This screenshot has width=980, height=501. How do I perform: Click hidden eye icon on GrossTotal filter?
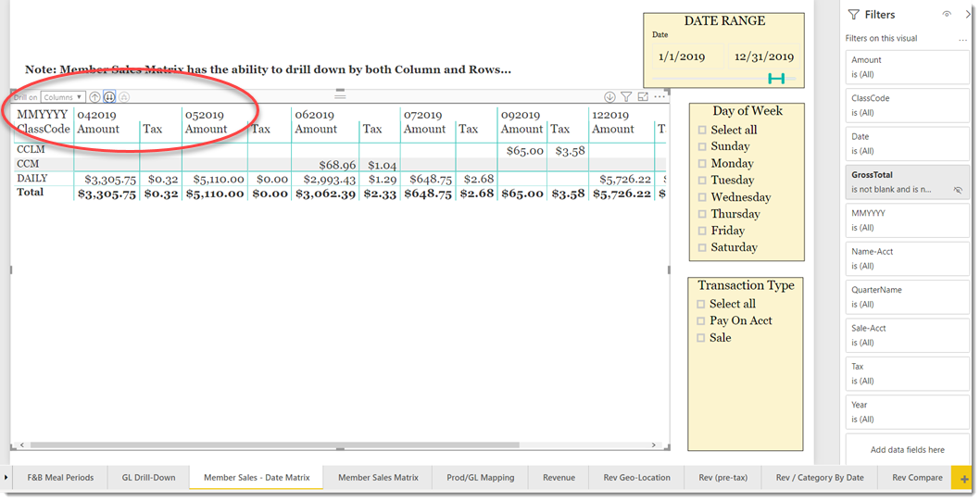(958, 190)
